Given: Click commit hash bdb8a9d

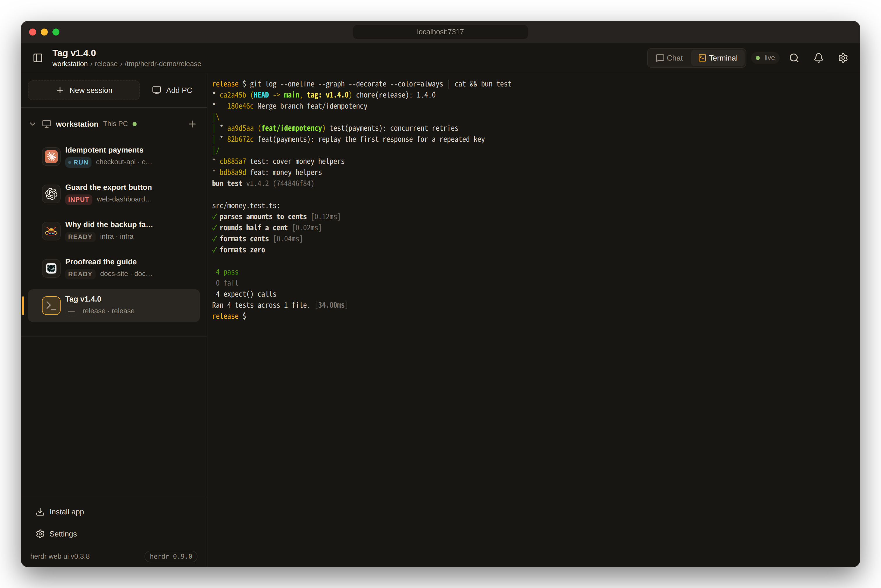Looking at the screenshot, I should (x=233, y=173).
